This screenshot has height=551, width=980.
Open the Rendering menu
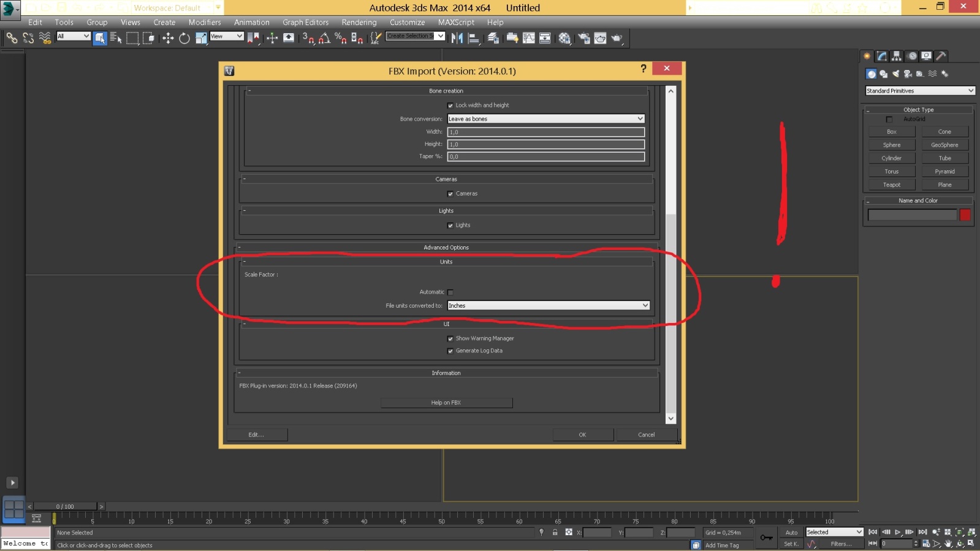pyautogui.click(x=359, y=22)
